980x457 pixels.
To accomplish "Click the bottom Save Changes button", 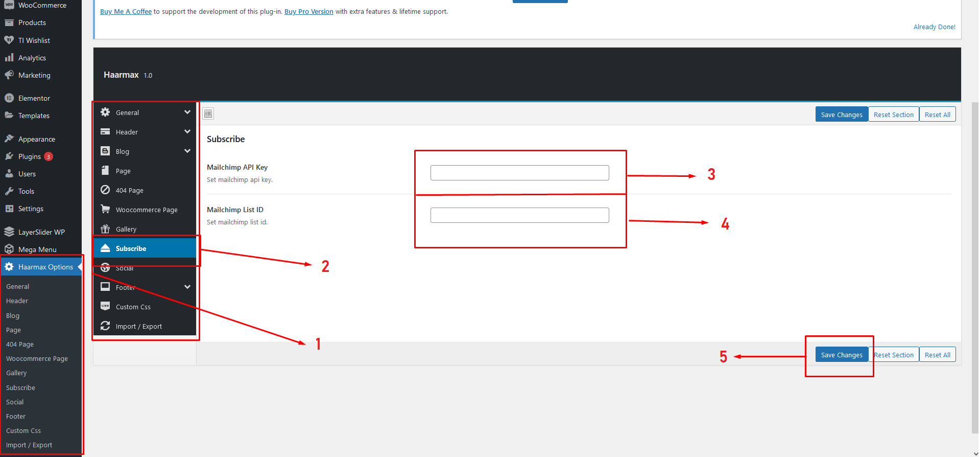I will [842, 355].
